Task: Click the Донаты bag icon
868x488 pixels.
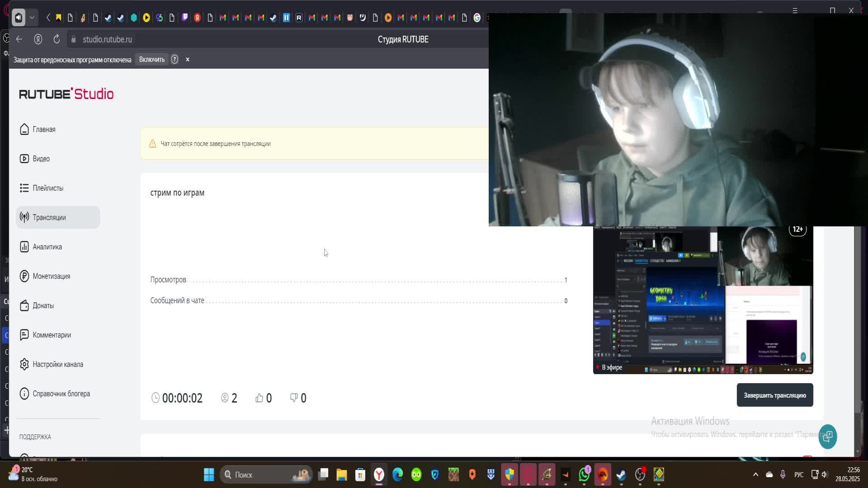Action: tap(24, 305)
